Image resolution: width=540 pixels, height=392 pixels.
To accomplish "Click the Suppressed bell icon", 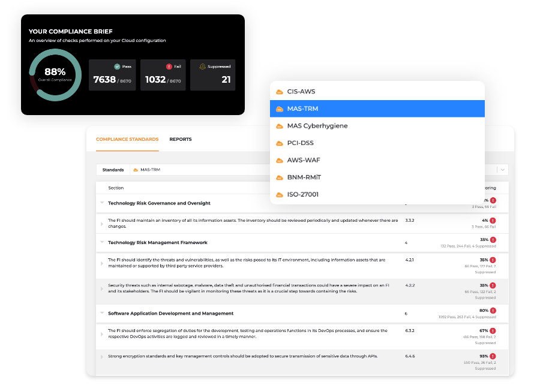I will point(203,67).
